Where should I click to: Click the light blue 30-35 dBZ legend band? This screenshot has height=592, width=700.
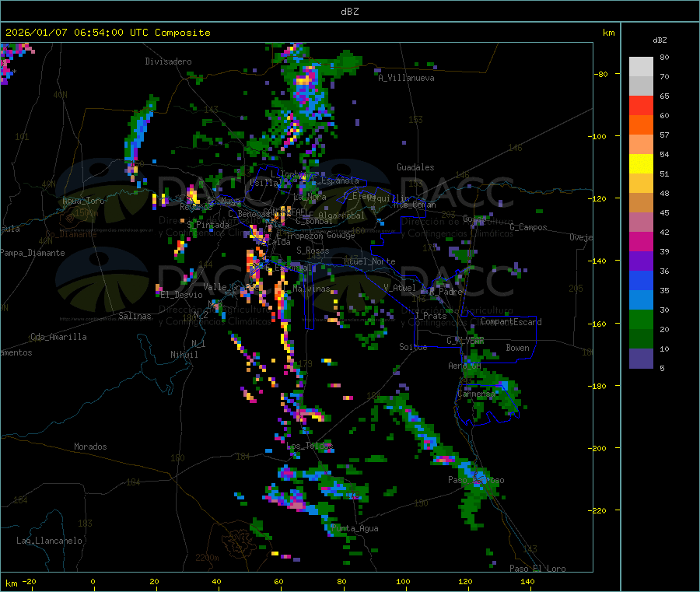coord(641,300)
